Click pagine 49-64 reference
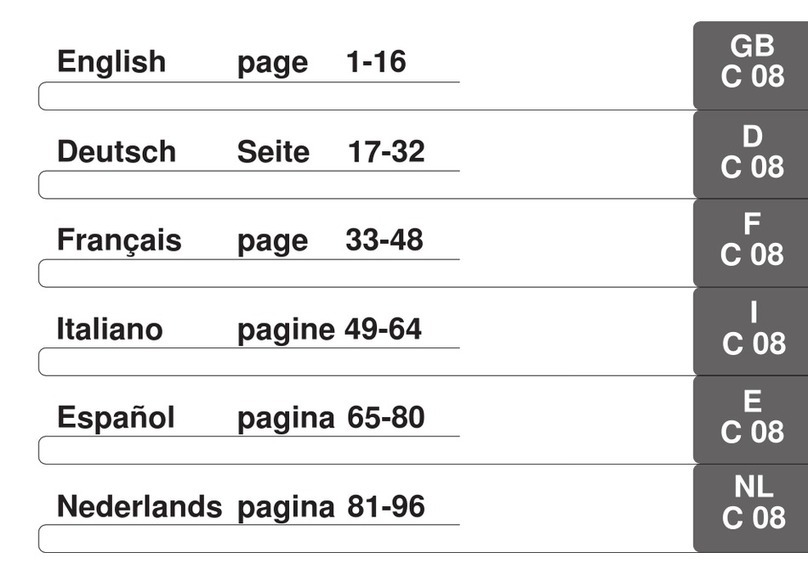The image size is (808, 575). (330, 329)
